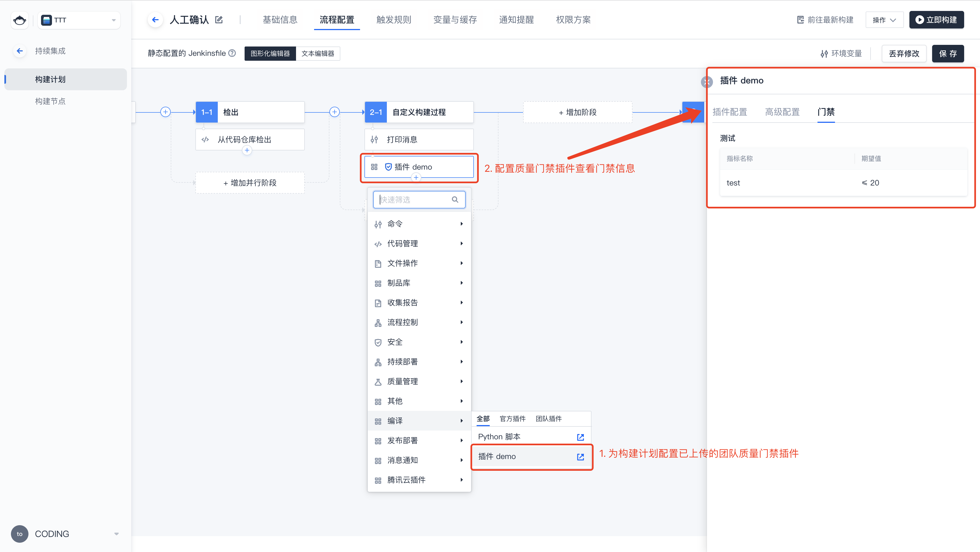Select 团队插件 filter tab

(x=549, y=419)
